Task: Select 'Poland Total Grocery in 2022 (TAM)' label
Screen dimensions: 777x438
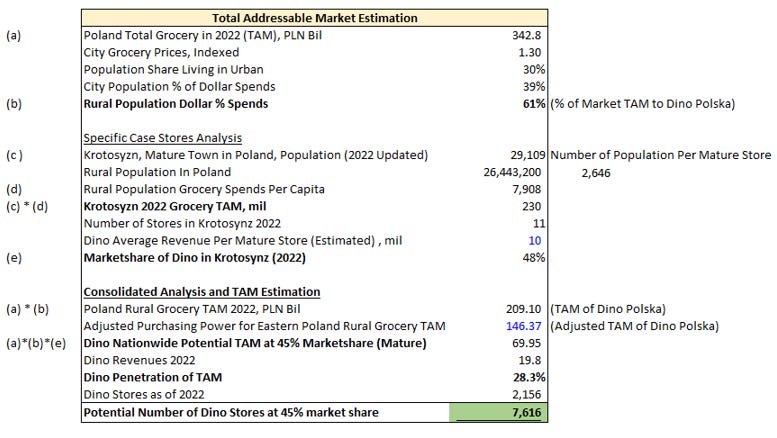Action: pyautogui.click(x=203, y=35)
